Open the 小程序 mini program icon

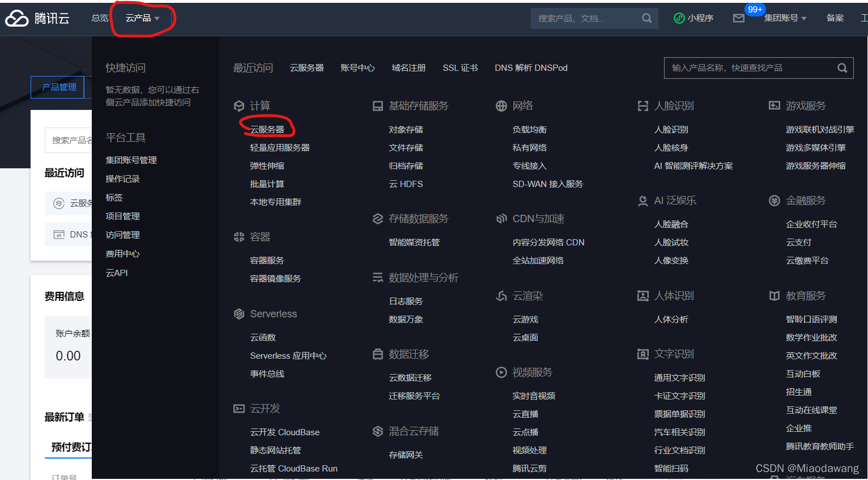coord(679,18)
